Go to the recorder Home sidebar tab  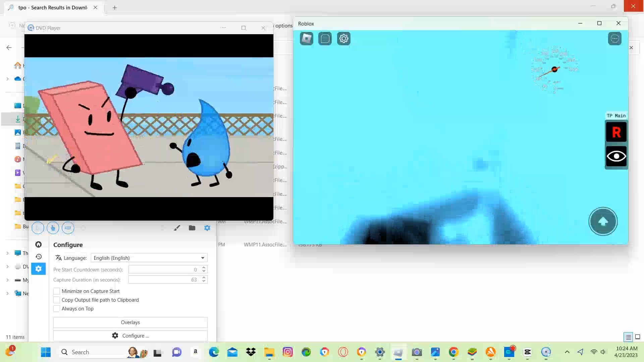(x=39, y=244)
